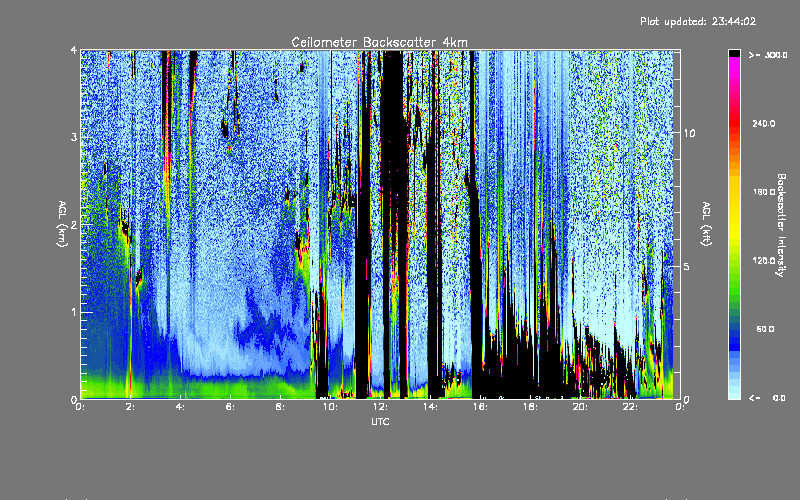800x500 pixels.
Task: Click the 2: tick on the UTC axis
Action: 130,407
